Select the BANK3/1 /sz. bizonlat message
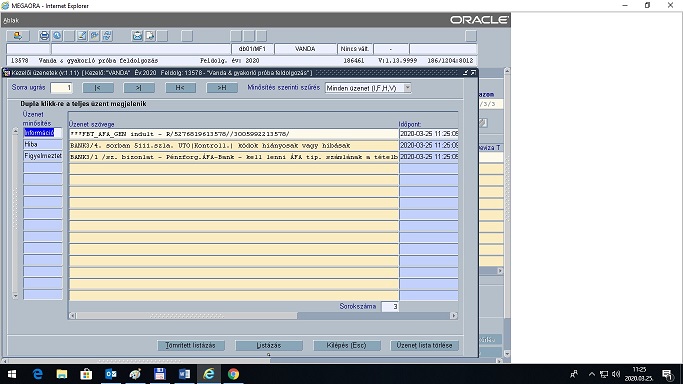Screen dimensions: 683x384 point(233,157)
